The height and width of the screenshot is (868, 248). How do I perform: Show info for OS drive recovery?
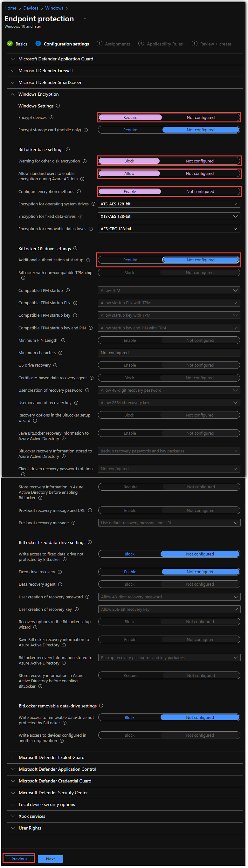pyautogui.click(x=56, y=366)
